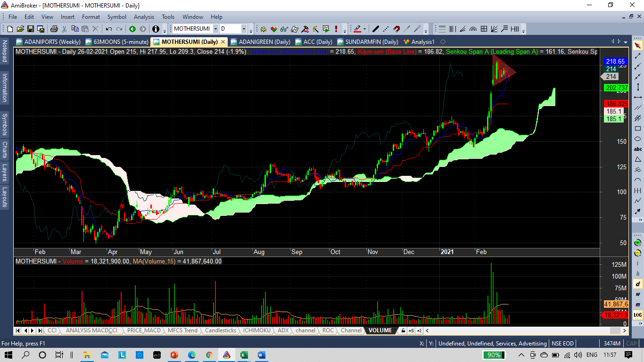
Task: Click the red exclamation alert icon
Action: (336, 29)
